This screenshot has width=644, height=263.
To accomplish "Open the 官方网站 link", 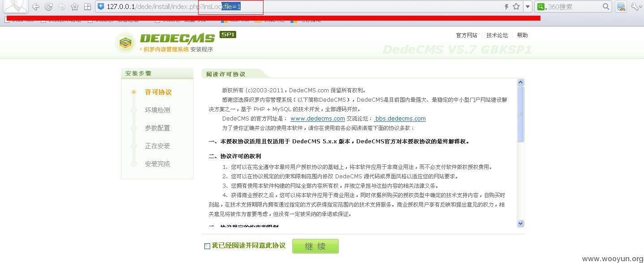I will (x=467, y=35).
